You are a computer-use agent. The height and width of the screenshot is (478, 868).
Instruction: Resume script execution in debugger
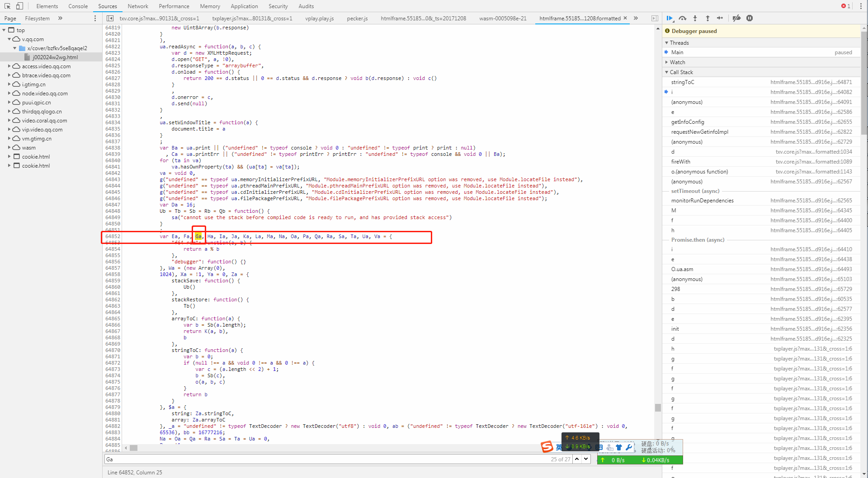pos(670,18)
